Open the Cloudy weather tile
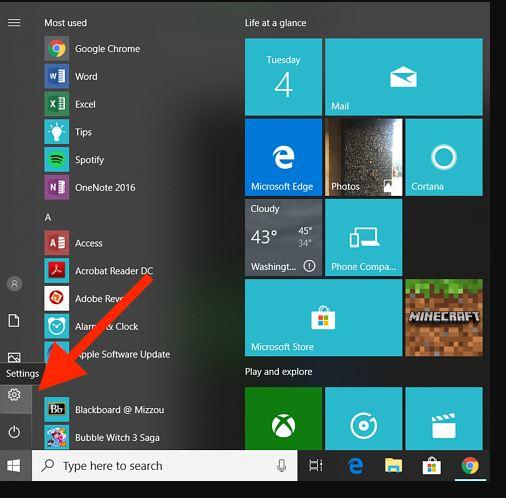This screenshot has height=498, width=506. (283, 238)
